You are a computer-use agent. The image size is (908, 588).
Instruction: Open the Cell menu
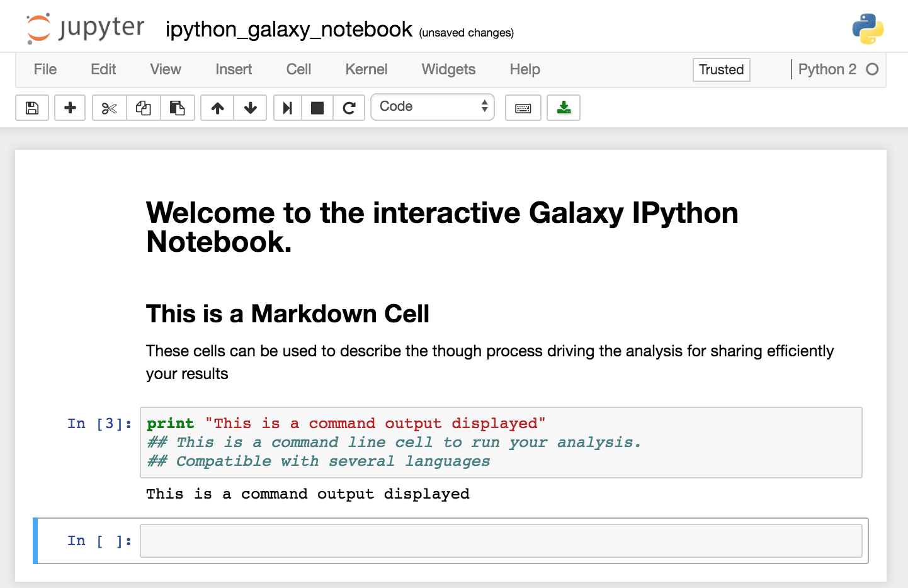click(x=298, y=69)
